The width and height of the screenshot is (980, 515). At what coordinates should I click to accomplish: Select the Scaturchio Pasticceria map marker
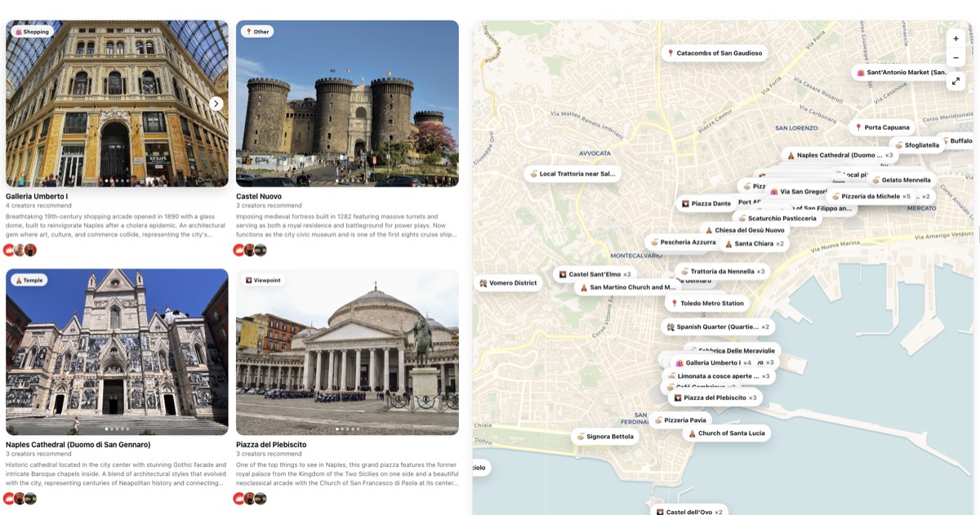pyautogui.click(x=777, y=219)
